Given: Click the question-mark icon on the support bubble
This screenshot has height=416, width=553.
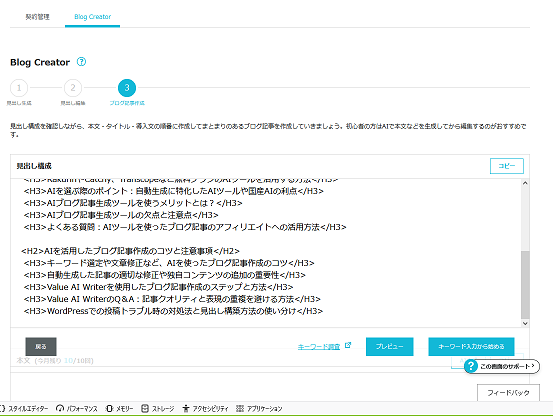Looking at the screenshot, I should click(x=471, y=366).
